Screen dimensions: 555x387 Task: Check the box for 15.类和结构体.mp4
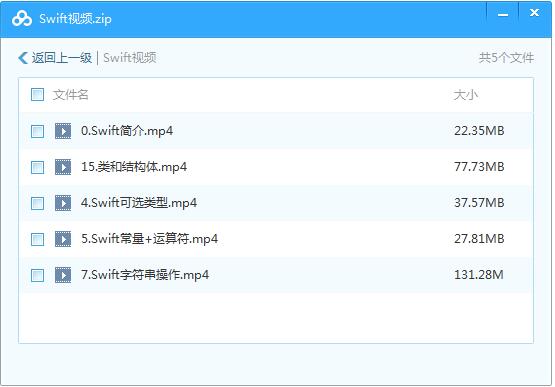click(x=38, y=167)
